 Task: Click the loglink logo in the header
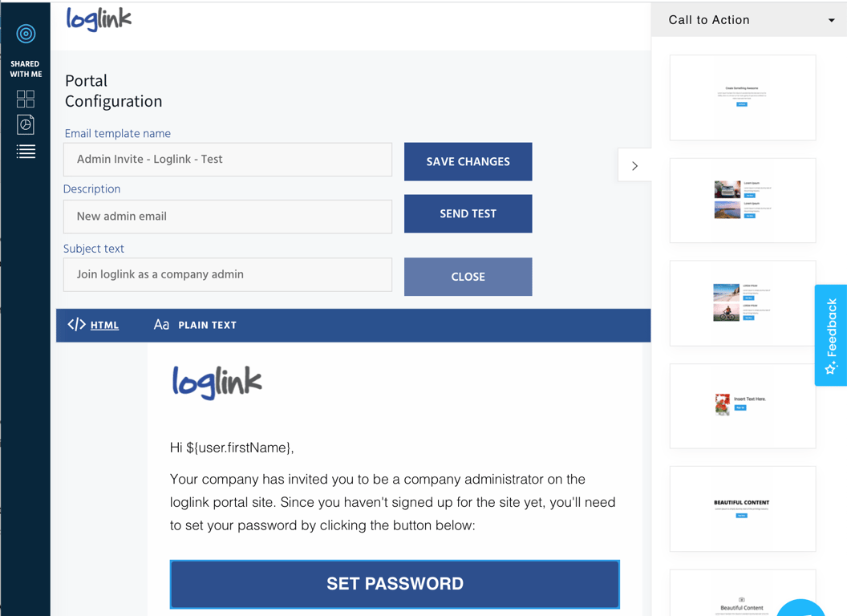click(x=99, y=19)
